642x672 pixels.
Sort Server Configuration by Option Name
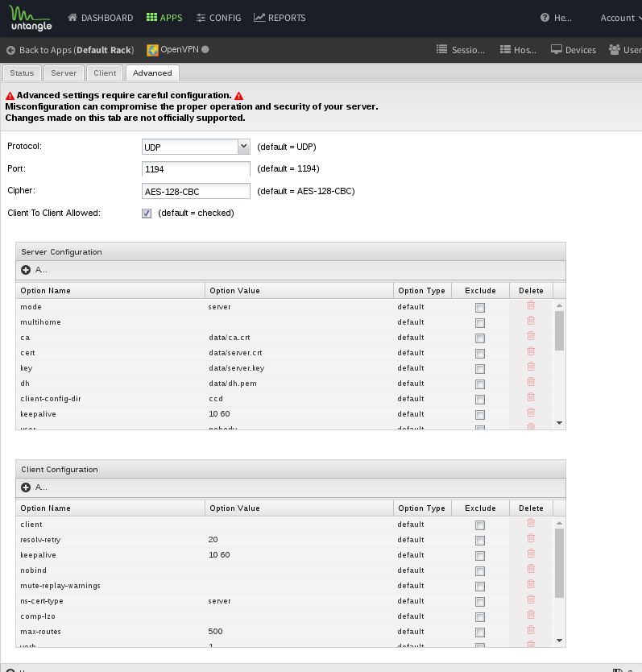(110, 291)
